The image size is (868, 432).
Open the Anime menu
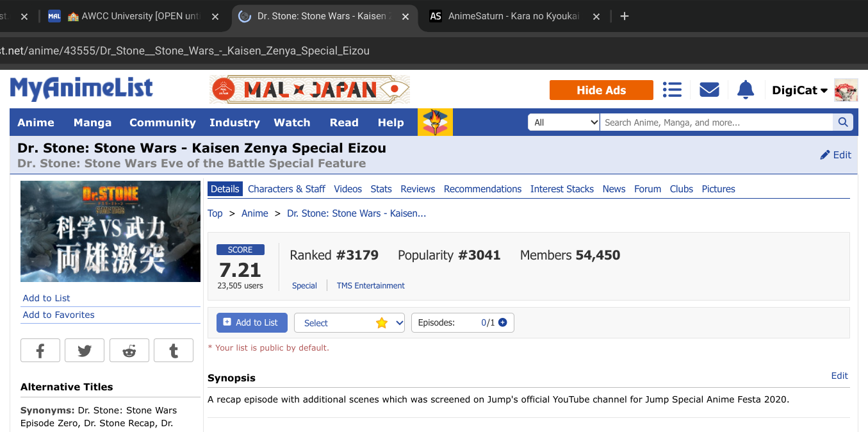pyautogui.click(x=36, y=122)
